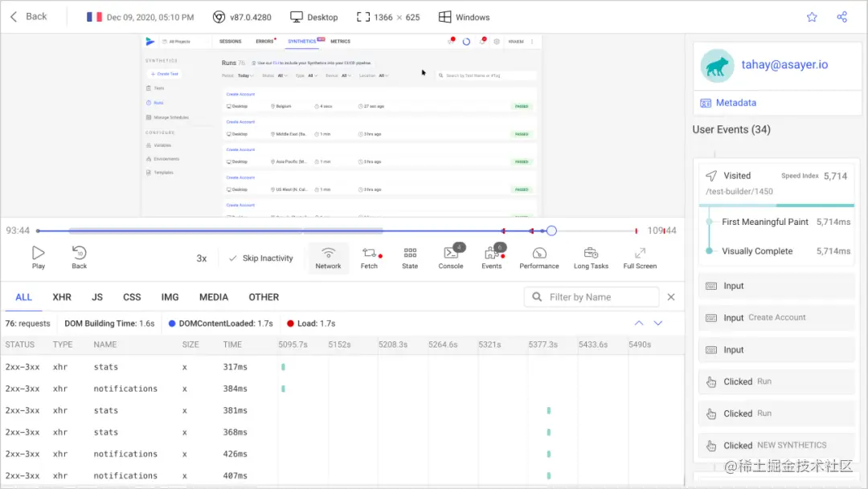Click the Load 1.7s indicator
The width and height of the screenshot is (868, 489).
[311, 324]
